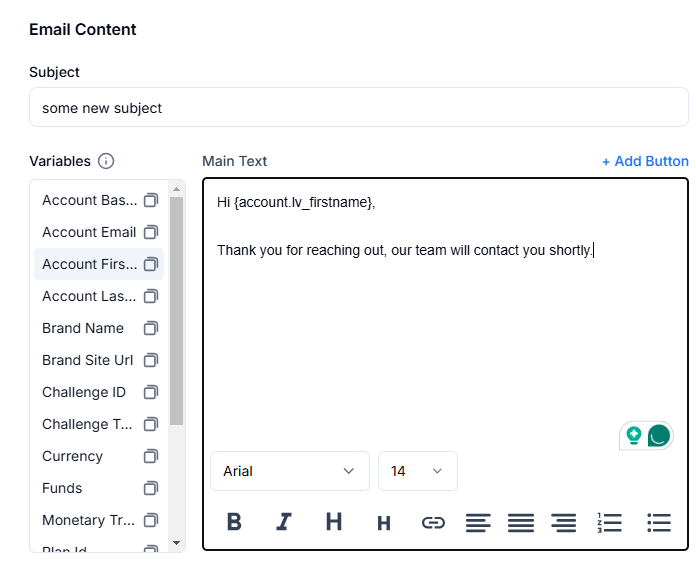Open the font size 14 dropdown
Viewport: 696px width, 565px height.
tap(417, 471)
